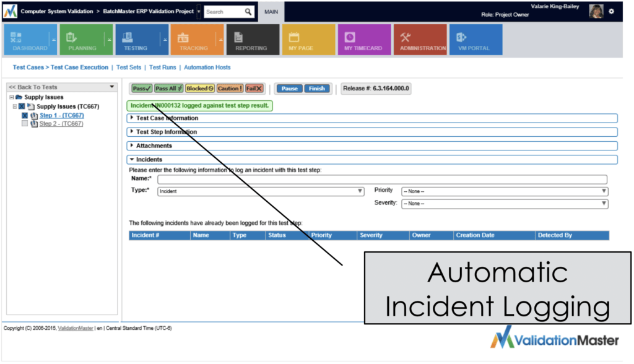Mark the step as Blocked
The height and width of the screenshot is (364, 634).
click(x=200, y=88)
